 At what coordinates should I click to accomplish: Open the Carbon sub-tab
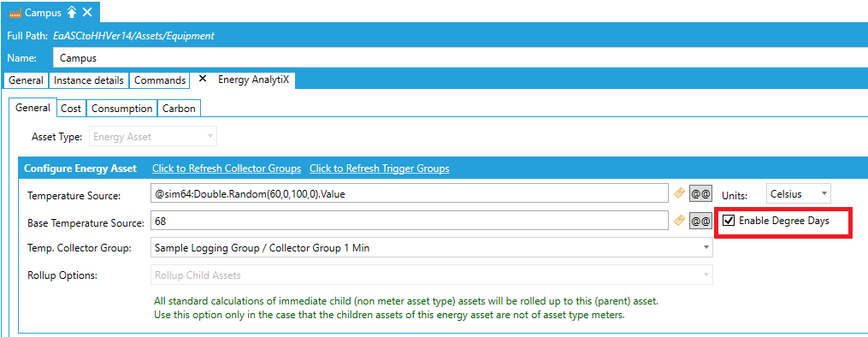(179, 109)
